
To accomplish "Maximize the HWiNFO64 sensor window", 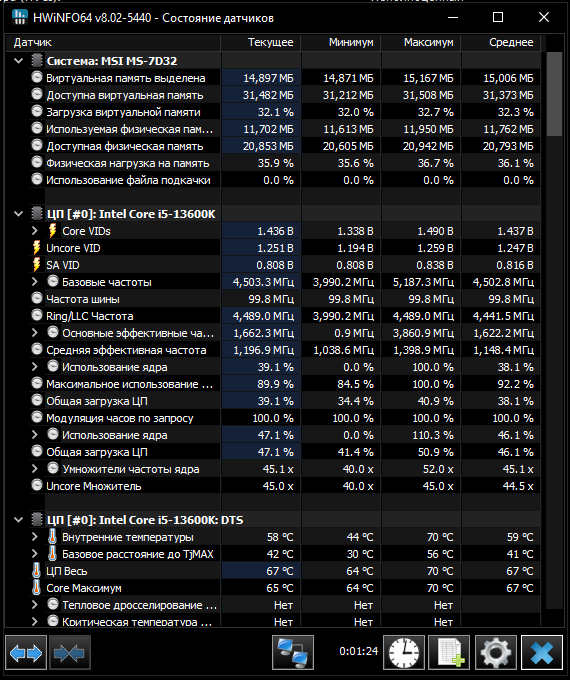I will (498, 17).
